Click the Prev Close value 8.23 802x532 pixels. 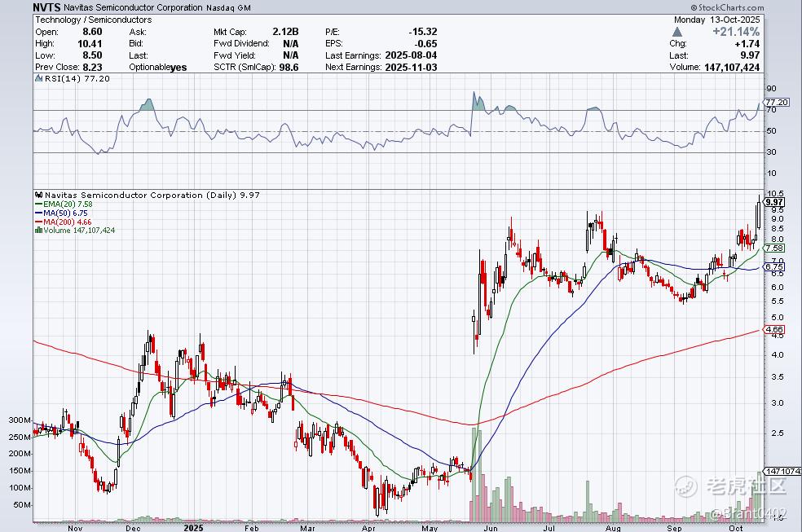[92, 67]
